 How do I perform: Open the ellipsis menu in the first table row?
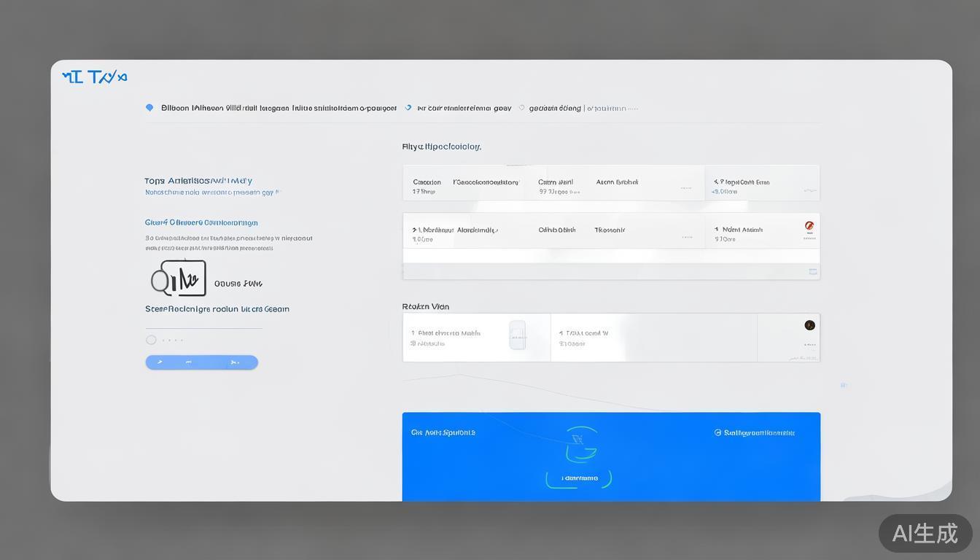685,188
